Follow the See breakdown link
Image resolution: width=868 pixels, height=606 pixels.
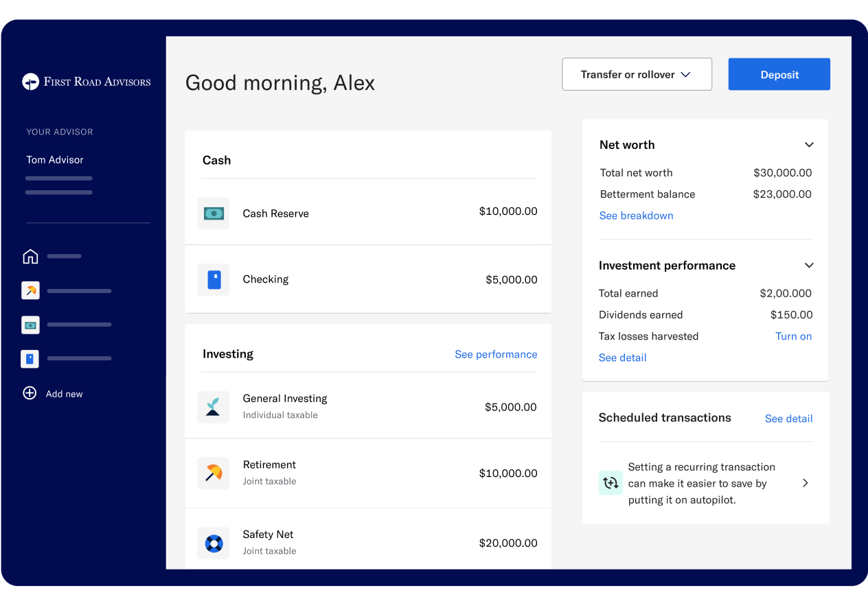pyautogui.click(x=636, y=215)
